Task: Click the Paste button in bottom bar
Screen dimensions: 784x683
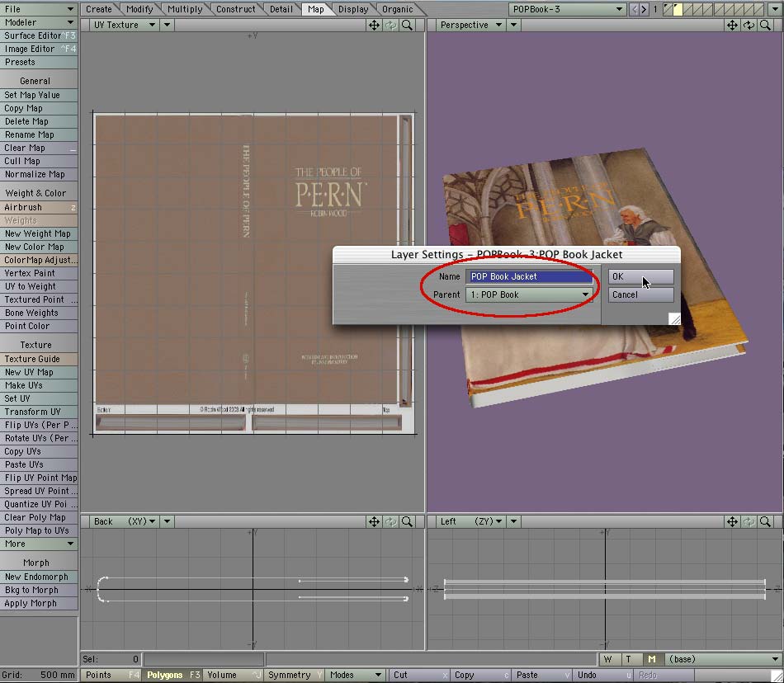Action: 541,675
